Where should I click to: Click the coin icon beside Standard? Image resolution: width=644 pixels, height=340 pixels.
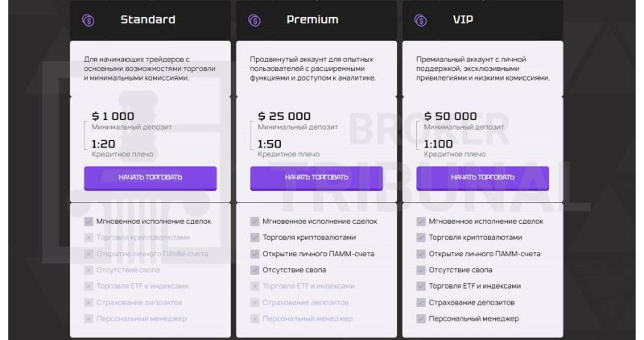tap(89, 20)
